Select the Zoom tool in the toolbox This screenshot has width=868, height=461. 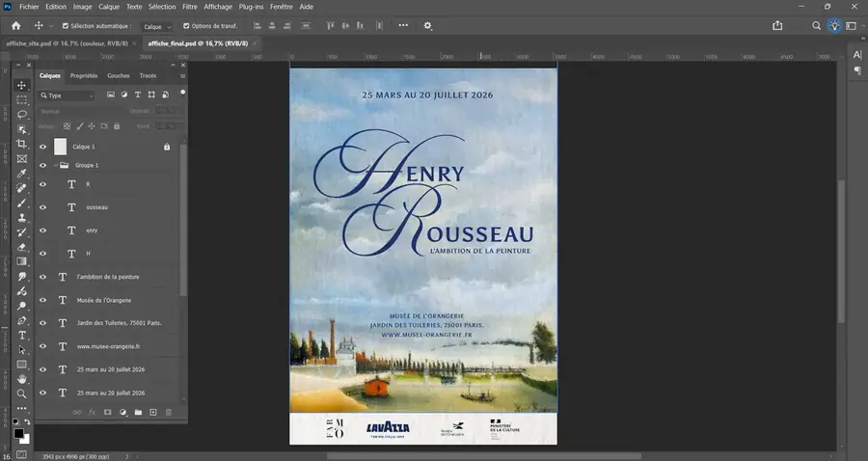pyautogui.click(x=21, y=393)
